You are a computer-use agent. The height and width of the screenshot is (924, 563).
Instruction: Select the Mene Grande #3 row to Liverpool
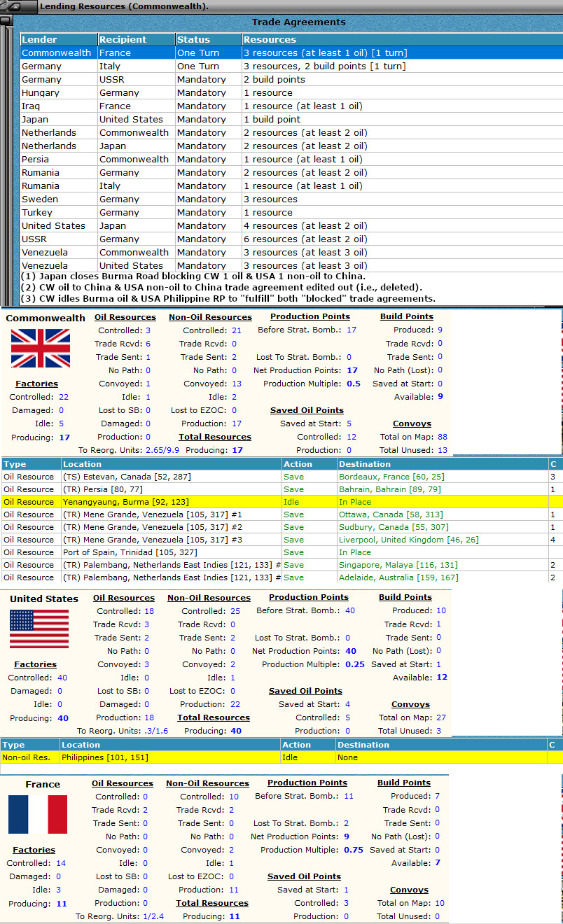(x=281, y=540)
